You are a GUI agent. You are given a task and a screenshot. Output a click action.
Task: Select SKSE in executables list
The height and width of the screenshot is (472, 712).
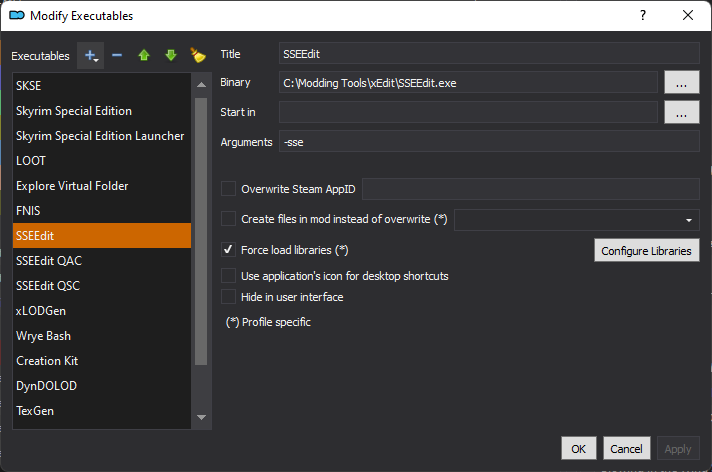tap(102, 85)
